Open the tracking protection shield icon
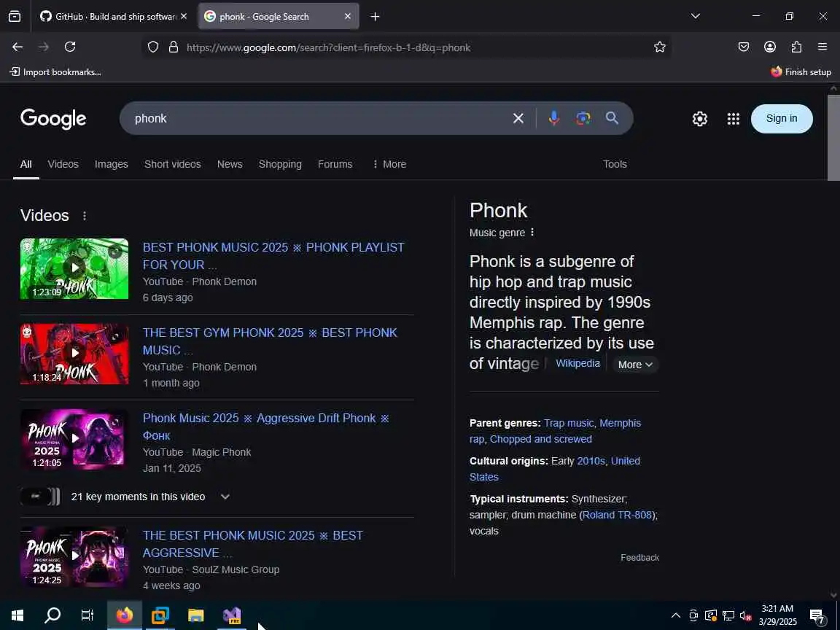The height and width of the screenshot is (630, 840). click(x=153, y=47)
